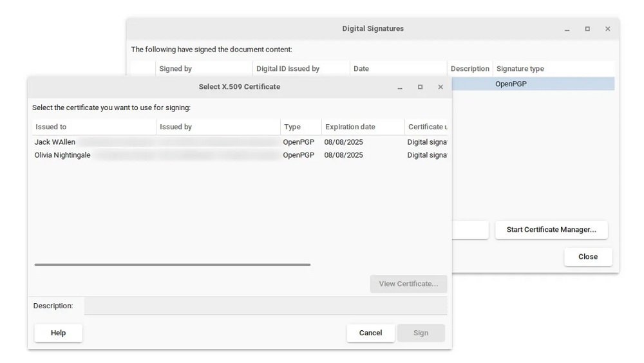Sort certificates by Issued by column
This screenshot has width=644, height=363.
[218, 127]
